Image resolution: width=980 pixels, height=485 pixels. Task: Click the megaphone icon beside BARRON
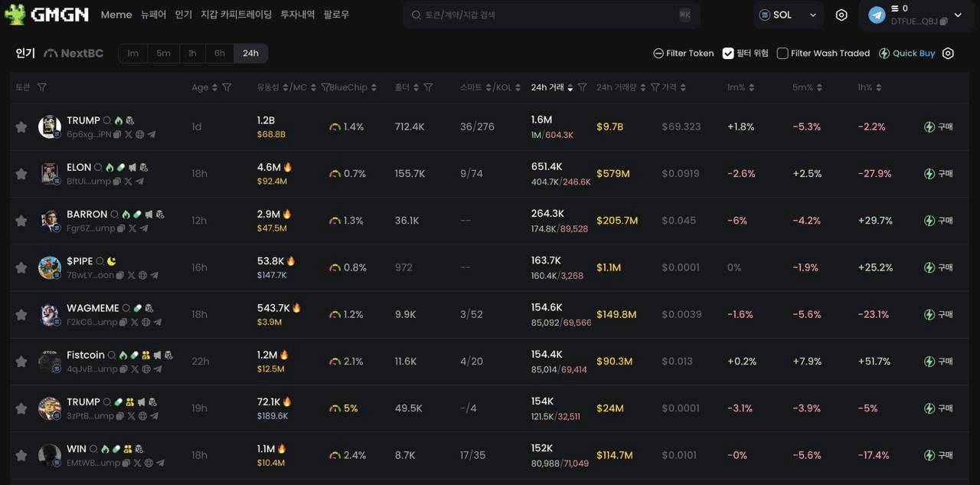149,215
